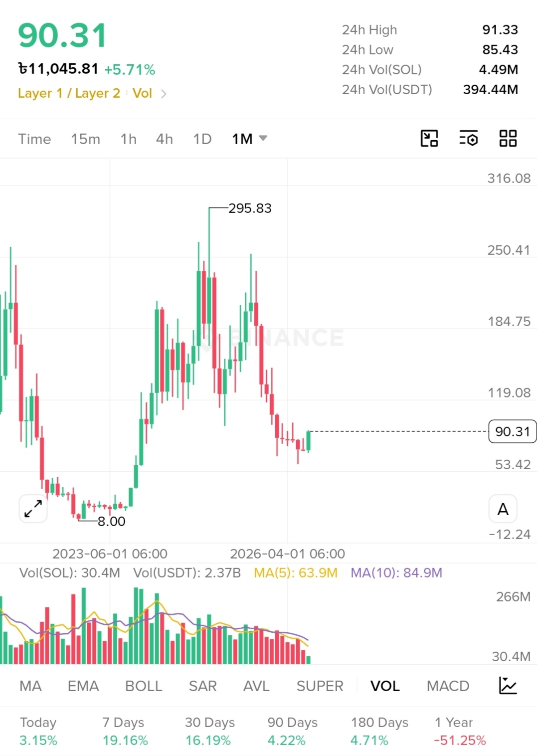Select the 1D interval
The width and height of the screenshot is (537, 756).
(x=202, y=139)
